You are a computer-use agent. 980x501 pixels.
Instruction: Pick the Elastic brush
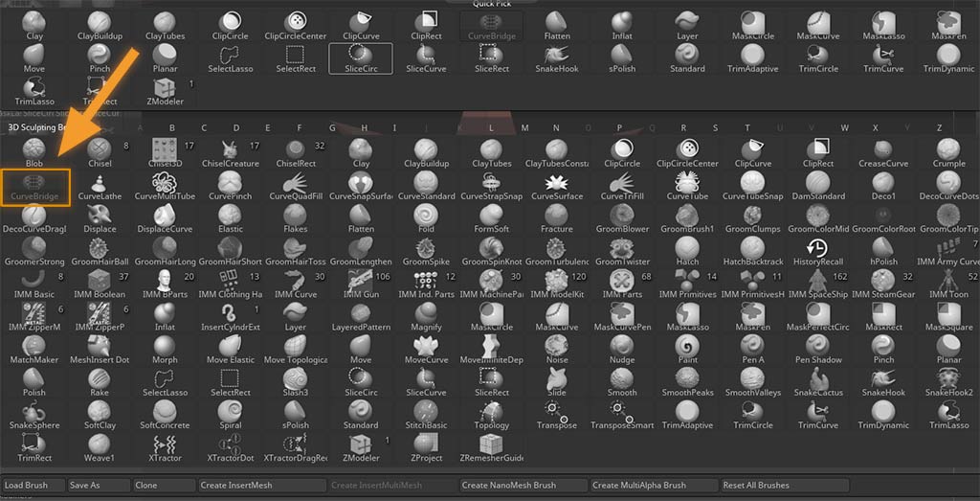(x=230, y=218)
